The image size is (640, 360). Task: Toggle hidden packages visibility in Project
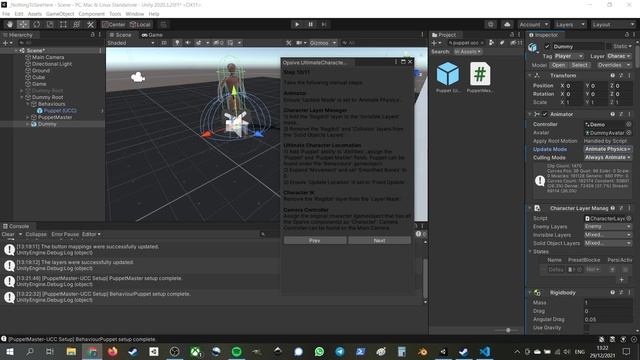pyautogui.click(x=516, y=42)
